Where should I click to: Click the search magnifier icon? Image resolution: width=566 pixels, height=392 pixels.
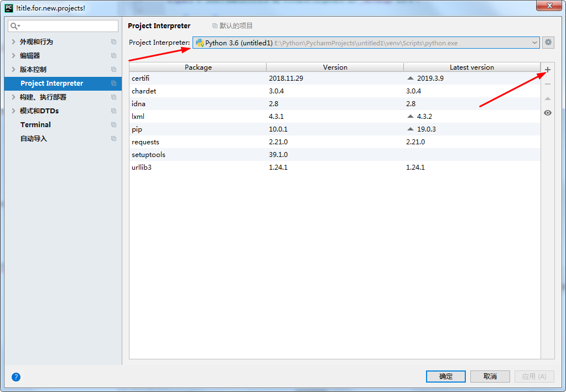15,26
